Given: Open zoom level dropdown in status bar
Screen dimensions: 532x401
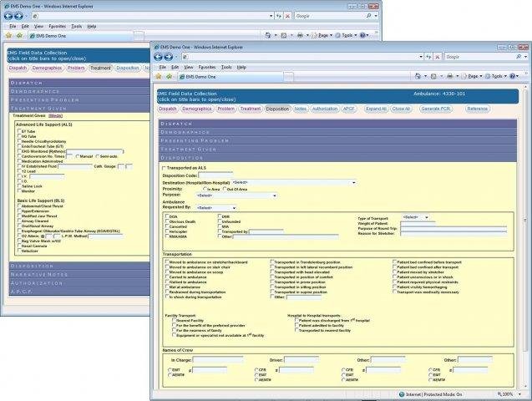Looking at the screenshot, I should [x=519, y=394].
